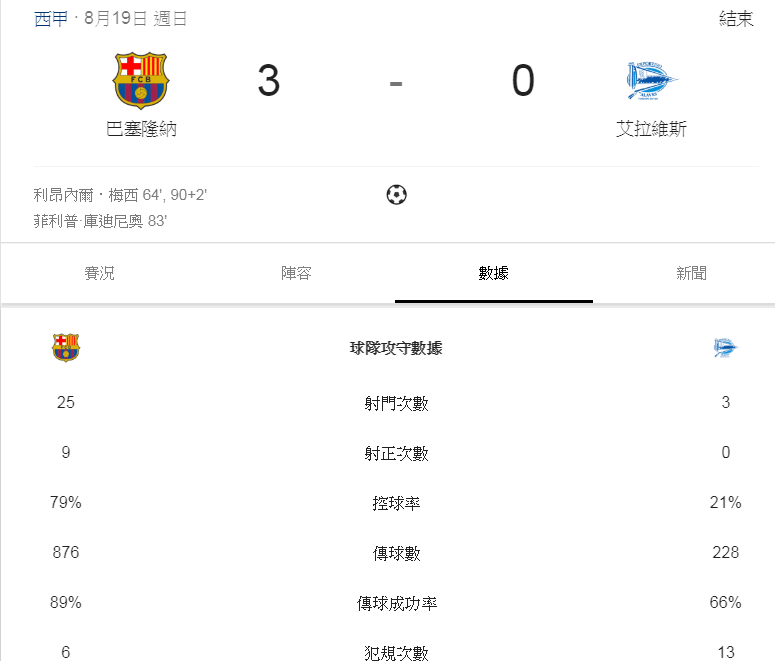Open the 新聞 tab
The width and height of the screenshot is (775, 661).
(691, 273)
